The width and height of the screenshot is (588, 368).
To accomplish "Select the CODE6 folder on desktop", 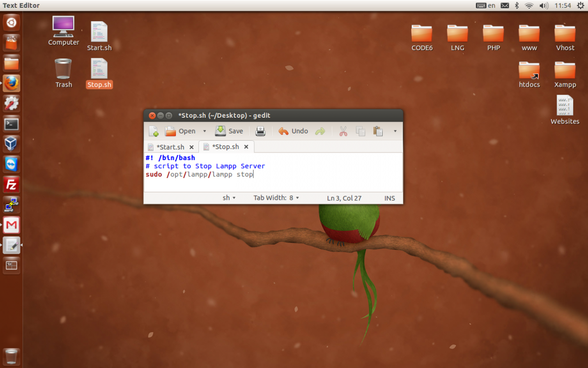I will pos(422,38).
